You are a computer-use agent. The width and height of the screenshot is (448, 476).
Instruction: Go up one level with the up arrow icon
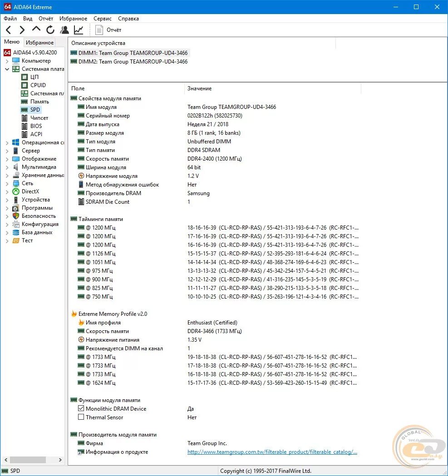click(36, 29)
